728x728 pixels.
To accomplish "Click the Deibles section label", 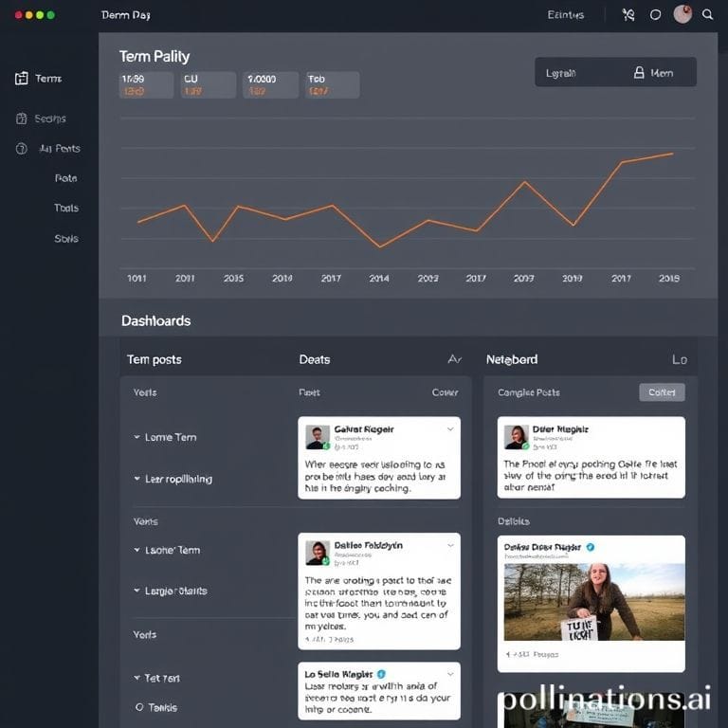I will click(514, 521).
